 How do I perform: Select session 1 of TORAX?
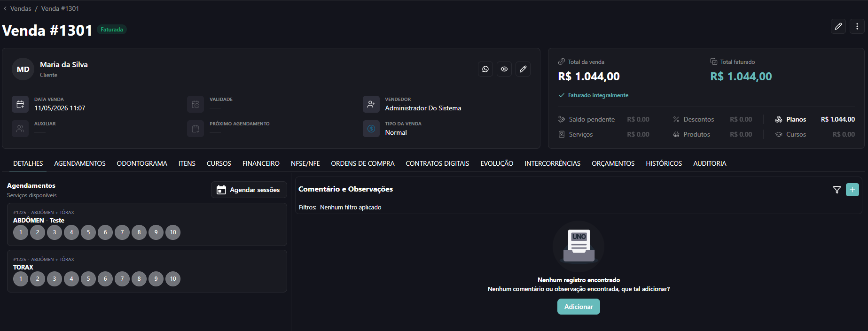[21, 279]
